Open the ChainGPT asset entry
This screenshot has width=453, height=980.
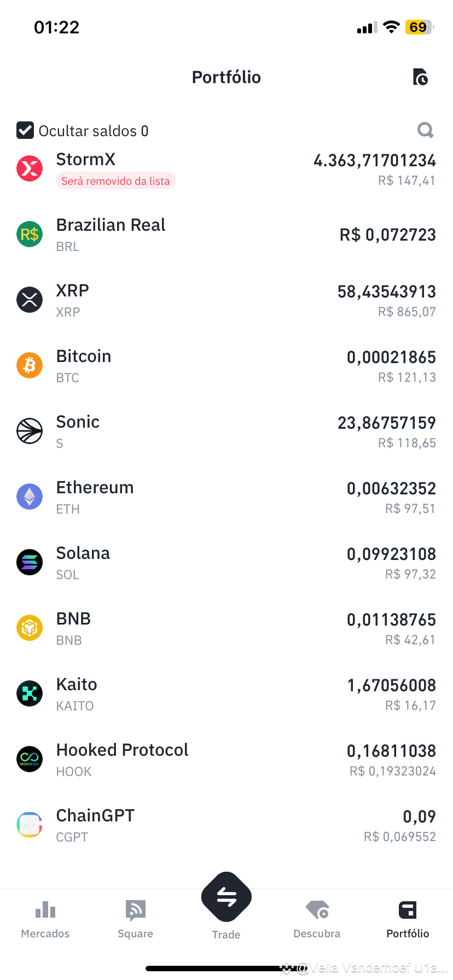(226, 825)
